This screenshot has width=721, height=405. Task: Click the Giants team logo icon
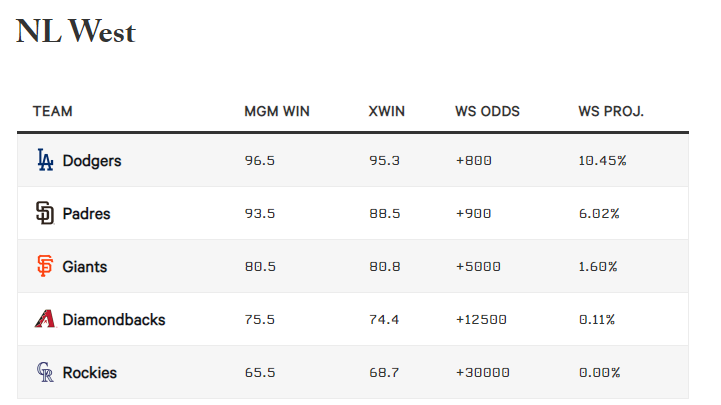point(44,267)
